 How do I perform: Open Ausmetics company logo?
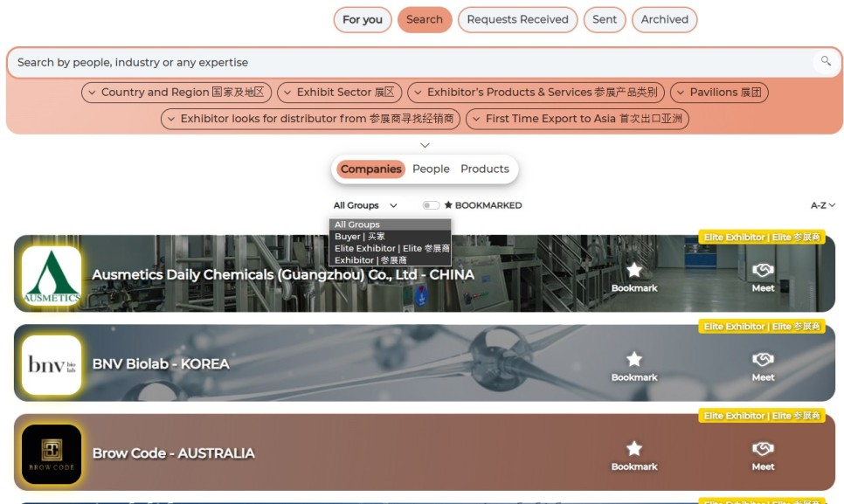52,275
